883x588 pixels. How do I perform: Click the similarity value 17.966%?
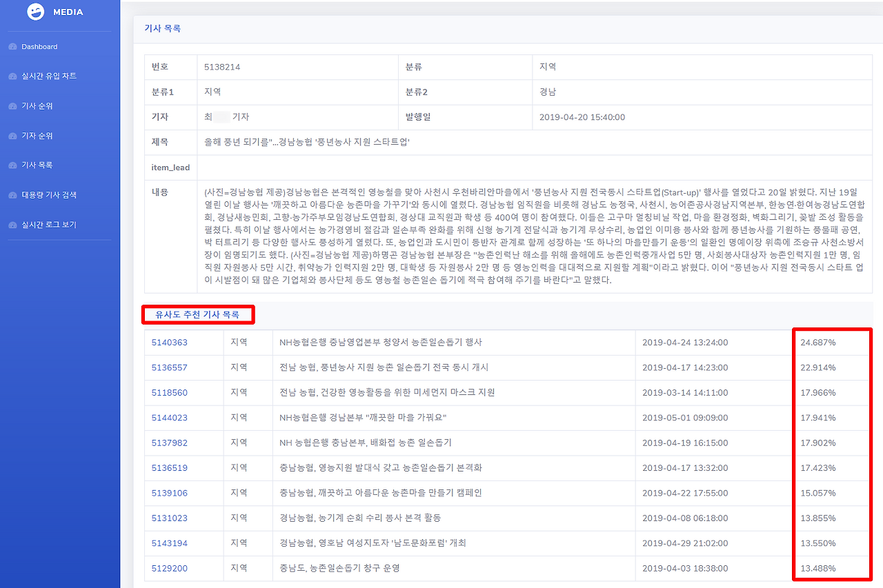(x=818, y=393)
